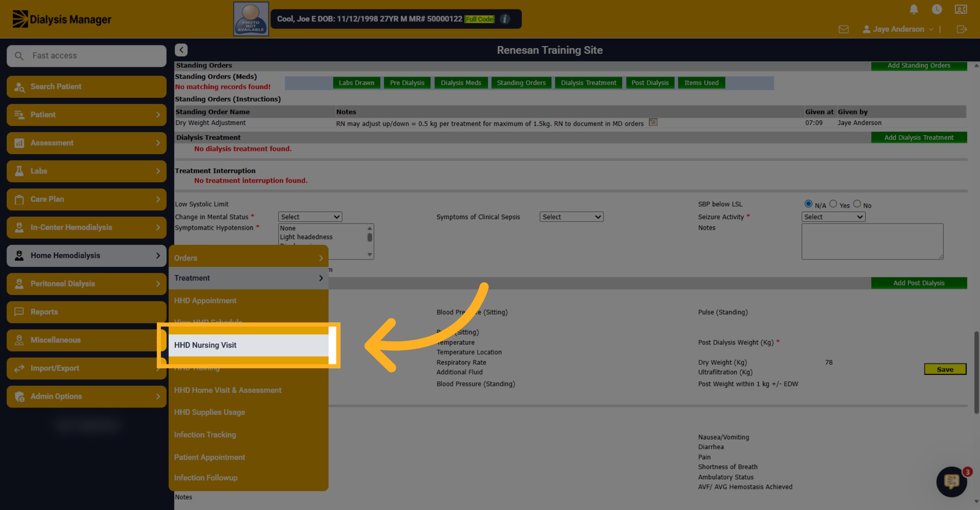This screenshot has width=980, height=510.
Task: Open the Reports sidebar item
Action: point(87,312)
